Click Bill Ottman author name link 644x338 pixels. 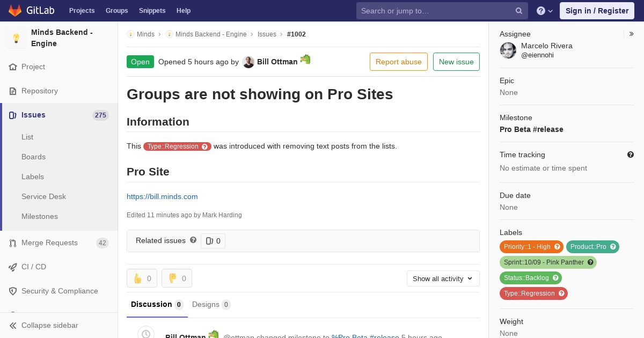pyautogui.click(x=277, y=62)
